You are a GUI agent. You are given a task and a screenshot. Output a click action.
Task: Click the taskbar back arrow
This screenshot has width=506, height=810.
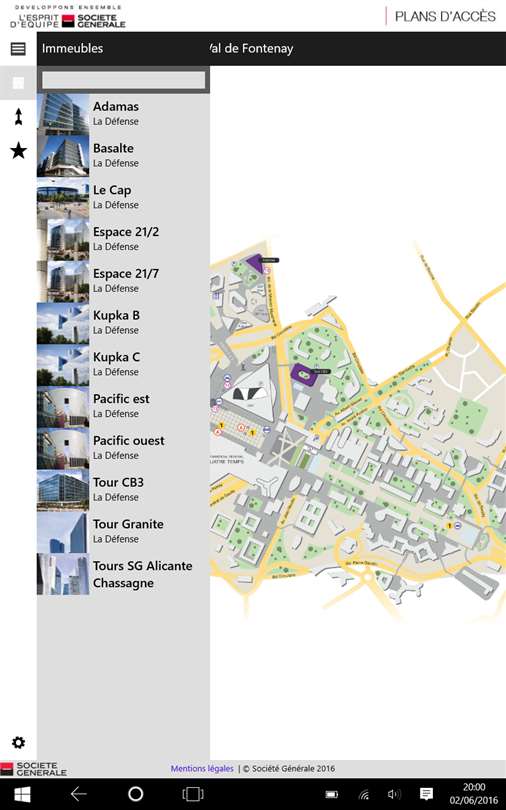point(78,794)
